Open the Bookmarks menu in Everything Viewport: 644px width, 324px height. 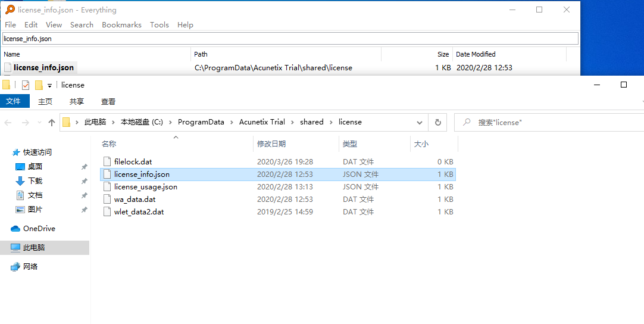tap(121, 24)
